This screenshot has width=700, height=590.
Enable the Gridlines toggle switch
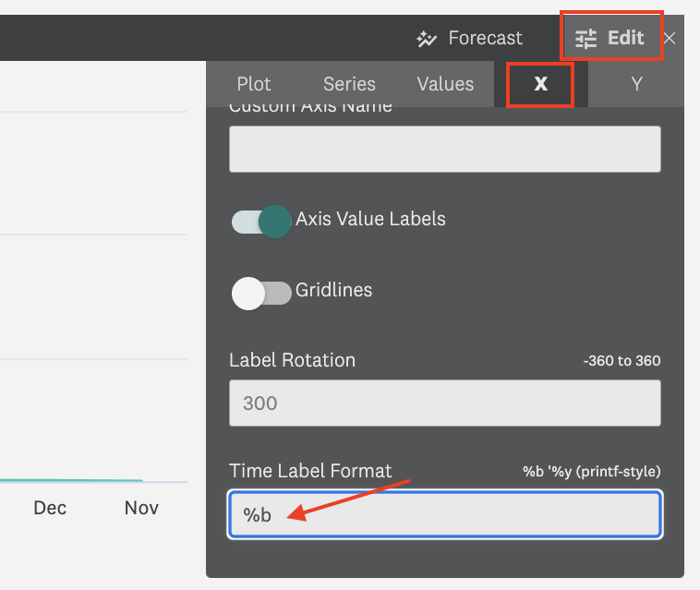click(261, 292)
